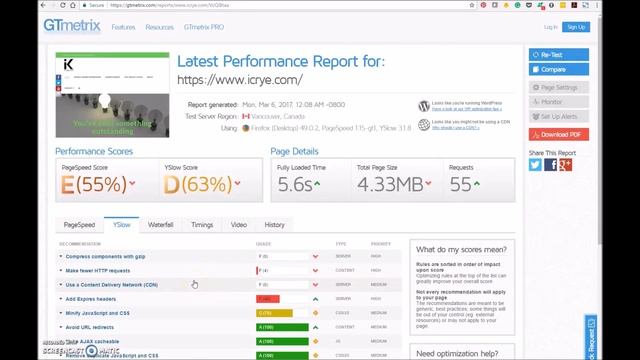
Task: Open the GTmetrix logo homepage
Action: [x=72, y=26]
